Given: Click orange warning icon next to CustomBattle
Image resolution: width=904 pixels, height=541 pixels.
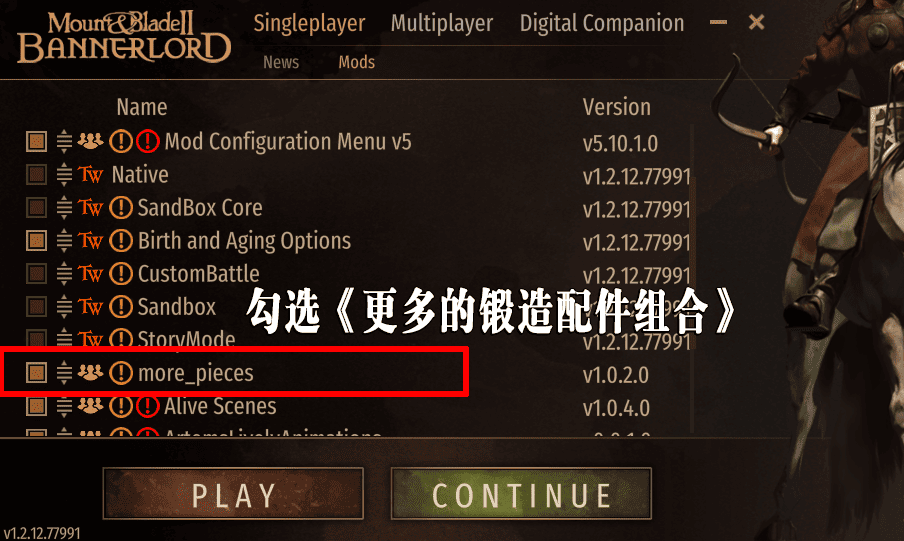Looking at the screenshot, I should coord(121,274).
